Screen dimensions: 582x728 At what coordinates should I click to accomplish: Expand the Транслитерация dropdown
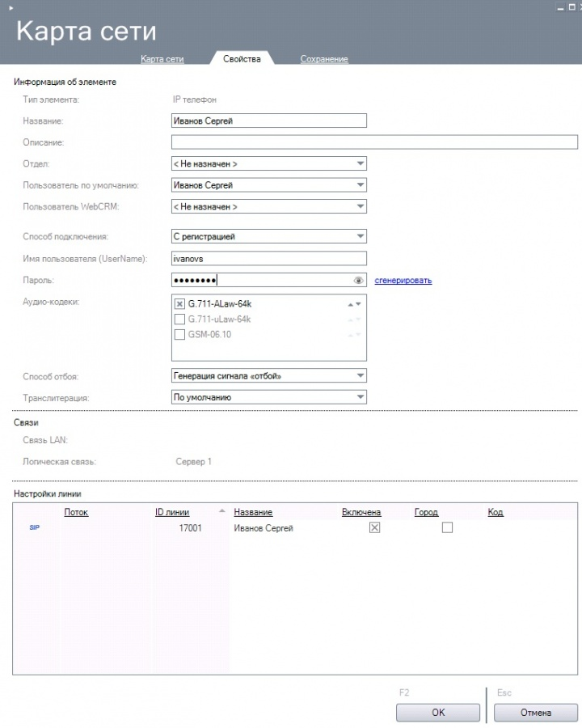(x=361, y=397)
